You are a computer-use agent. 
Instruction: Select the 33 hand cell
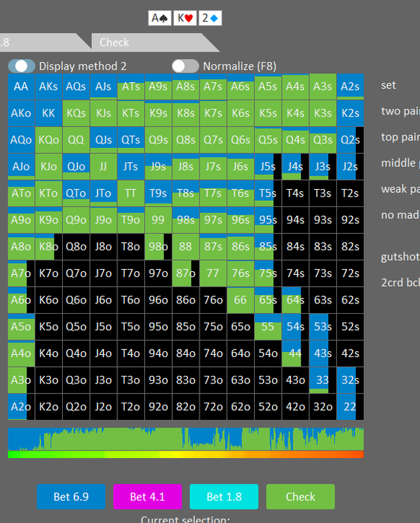click(x=323, y=380)
